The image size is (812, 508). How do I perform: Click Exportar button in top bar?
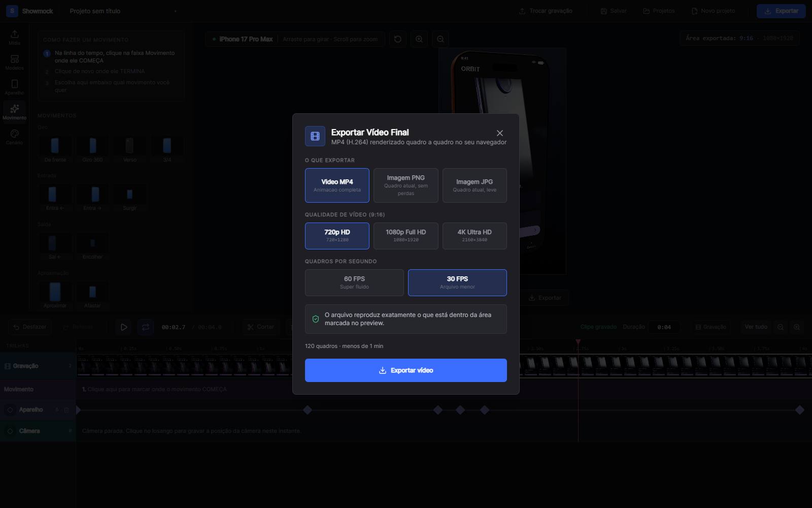[781, 11]
